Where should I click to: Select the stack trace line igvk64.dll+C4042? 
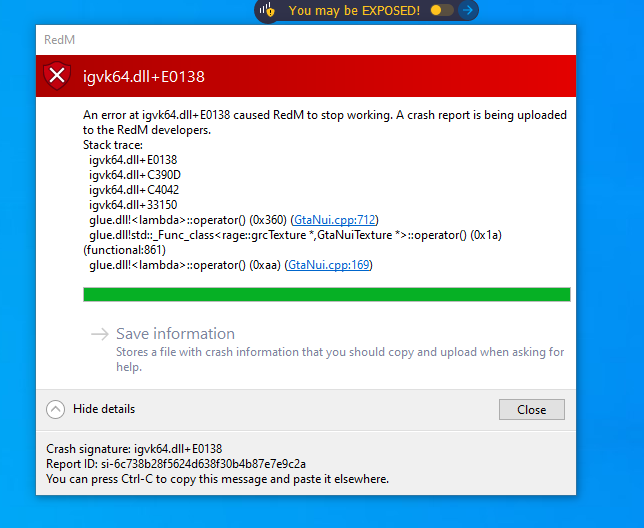tap(134, 190)
